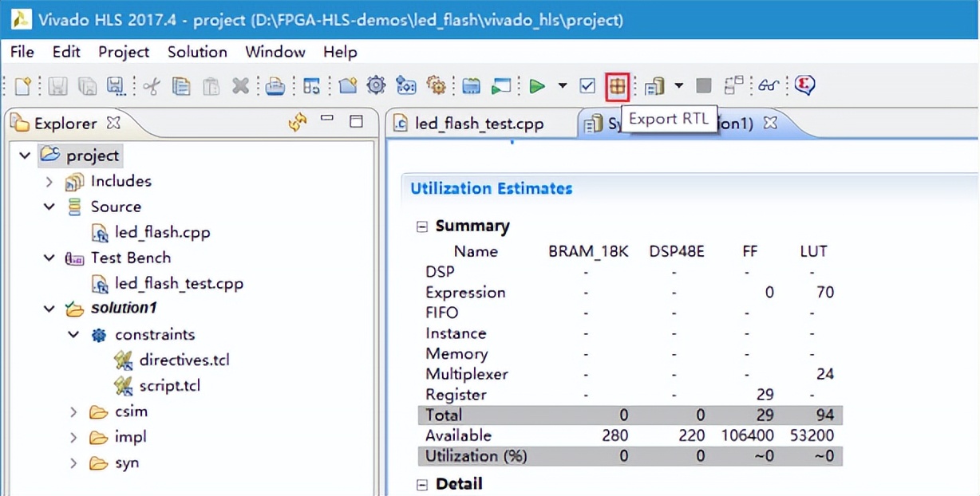Click the Expression row LUT value 70
This screenshot has width=980, height=496.
825,293
